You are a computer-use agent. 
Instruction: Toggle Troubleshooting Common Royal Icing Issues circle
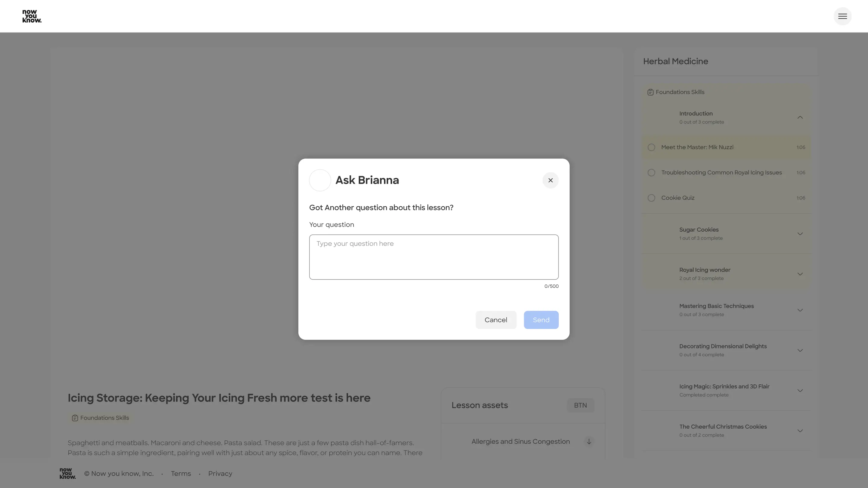651,172
